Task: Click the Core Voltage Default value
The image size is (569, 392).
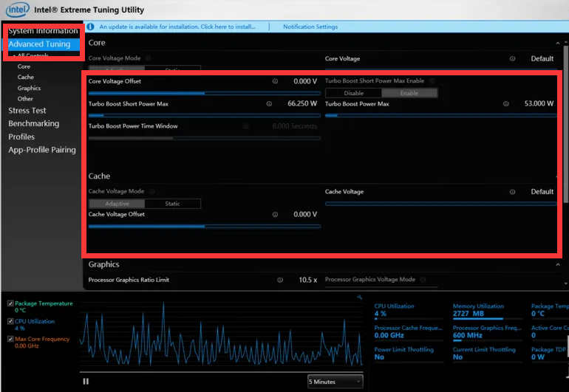Action: click(x=542, y=59)
